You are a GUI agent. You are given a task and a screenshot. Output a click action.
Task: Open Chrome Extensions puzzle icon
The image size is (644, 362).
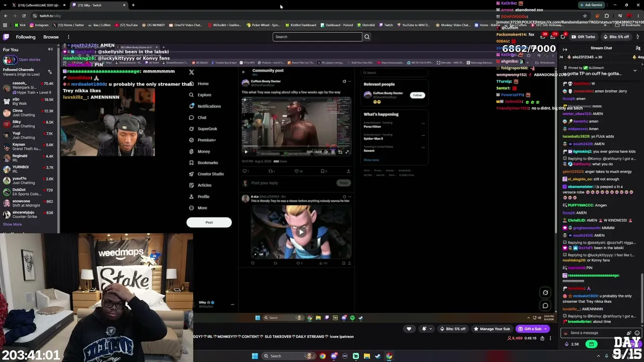point(606,16)
